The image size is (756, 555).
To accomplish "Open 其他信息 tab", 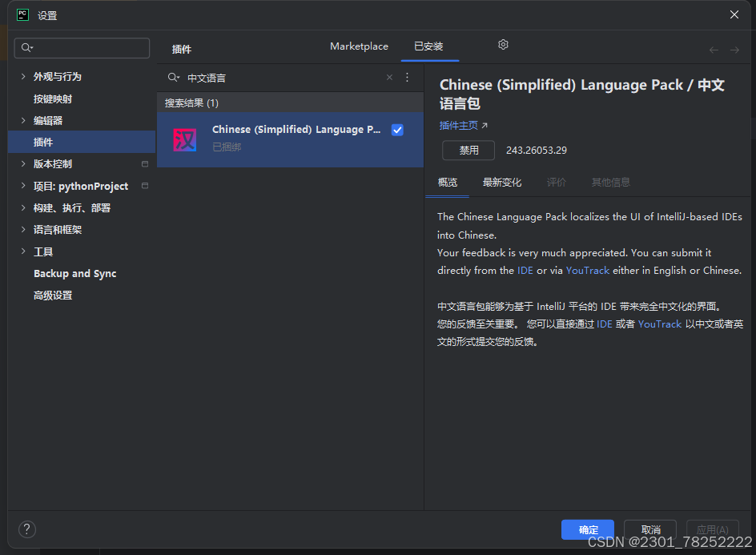I will (611, 183).
